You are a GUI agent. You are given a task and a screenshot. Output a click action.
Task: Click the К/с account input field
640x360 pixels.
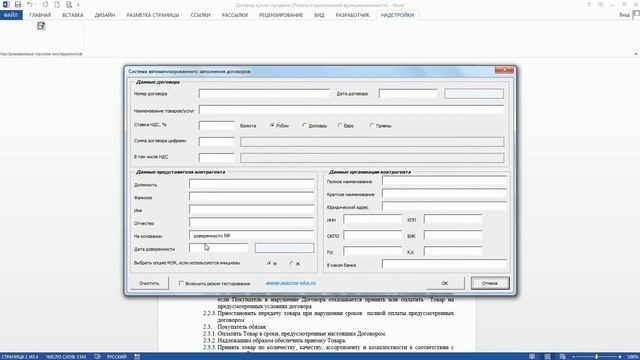click(453, 251)
